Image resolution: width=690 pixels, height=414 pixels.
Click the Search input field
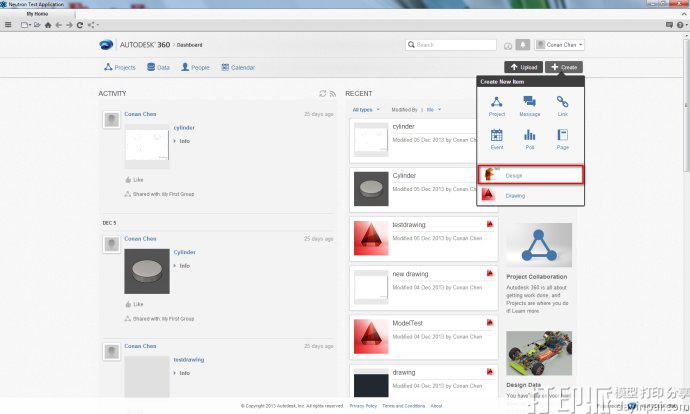coord(451,44)
